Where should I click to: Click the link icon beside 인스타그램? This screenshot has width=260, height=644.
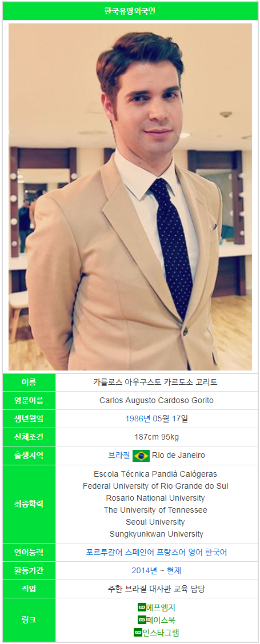click(138, 632)
